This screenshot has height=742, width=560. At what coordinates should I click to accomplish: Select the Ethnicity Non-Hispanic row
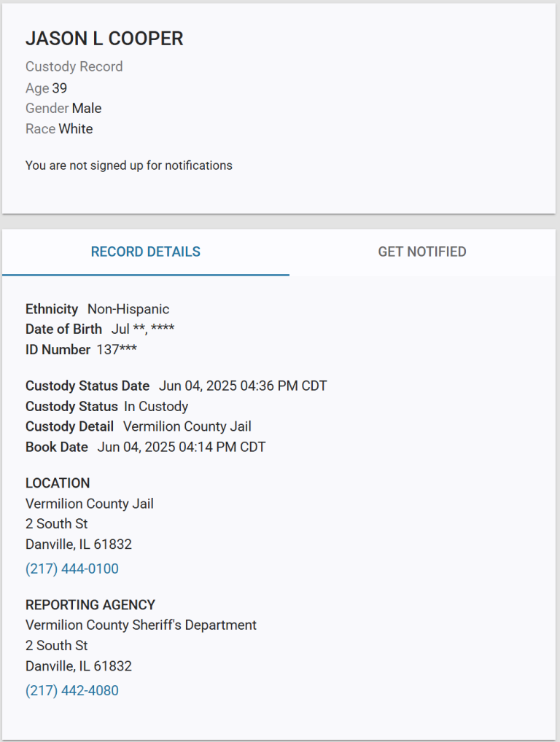97,309
